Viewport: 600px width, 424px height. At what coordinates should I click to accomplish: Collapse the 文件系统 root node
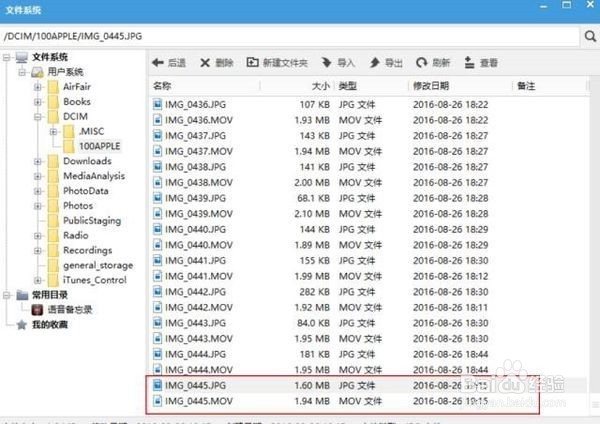point(7,57)
